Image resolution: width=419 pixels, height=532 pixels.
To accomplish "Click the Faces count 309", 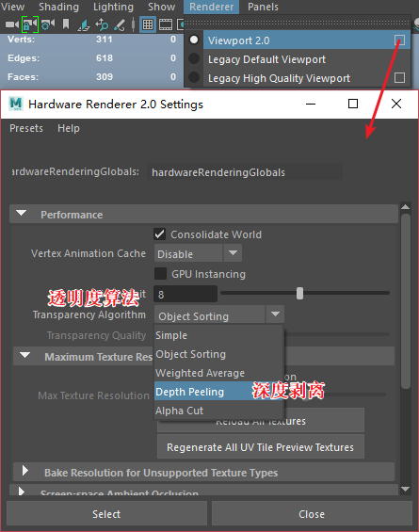I will point(105,76).
